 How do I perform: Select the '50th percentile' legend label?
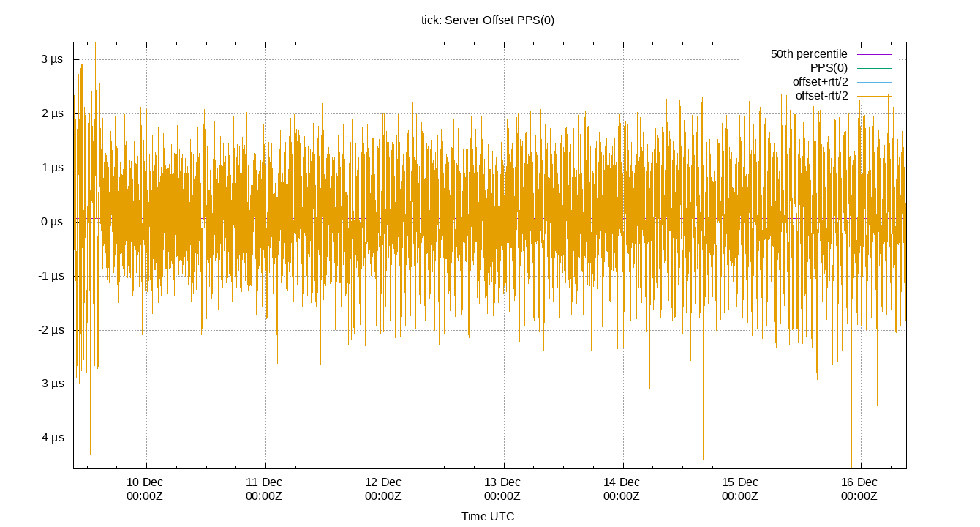pos(808,53)
